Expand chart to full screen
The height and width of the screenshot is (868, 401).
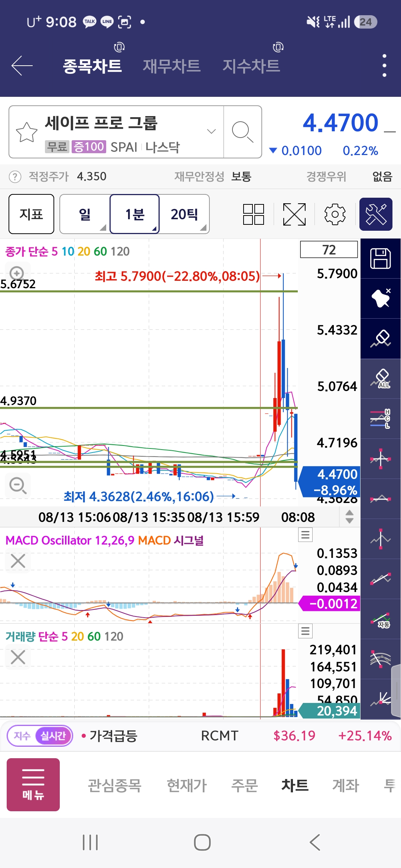coord(294,214)
